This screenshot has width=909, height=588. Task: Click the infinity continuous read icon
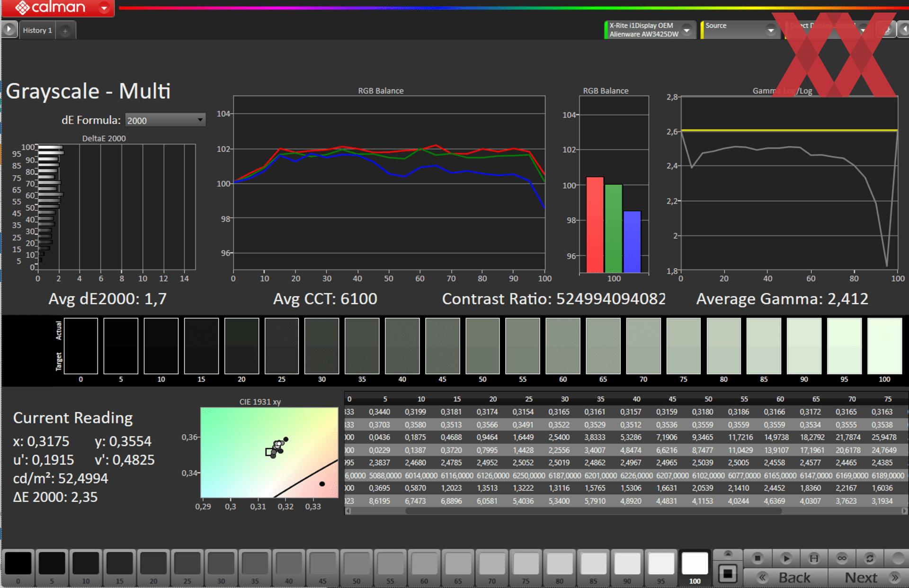(842, 559)
